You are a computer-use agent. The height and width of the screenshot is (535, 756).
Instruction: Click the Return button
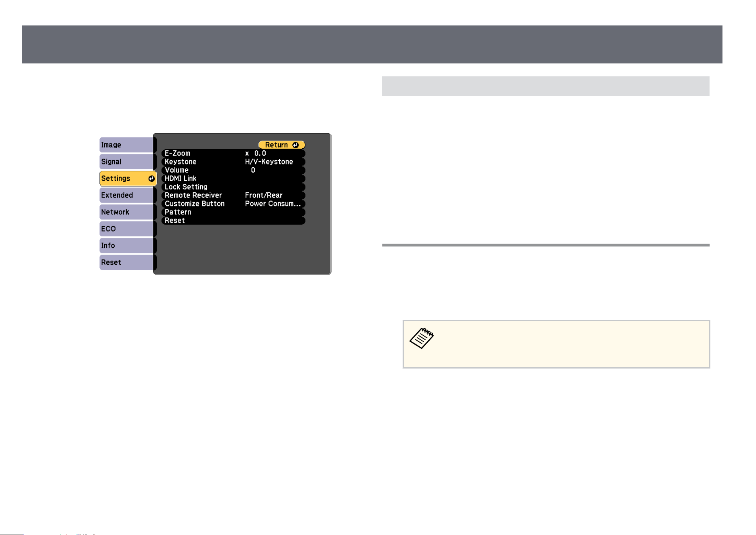[x=281, y=145]
